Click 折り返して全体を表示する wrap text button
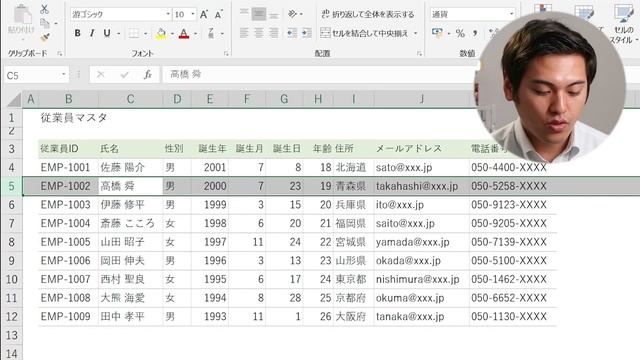Screen dimensions: 640x360 tap(368, 14)
